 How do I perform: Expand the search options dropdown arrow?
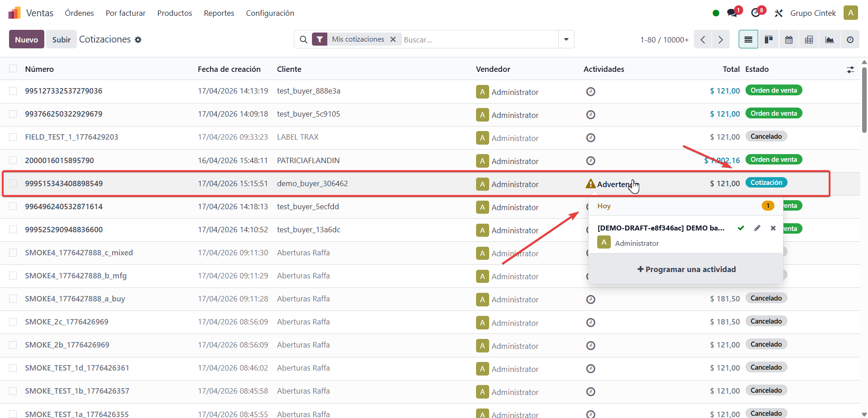(566, 39)
